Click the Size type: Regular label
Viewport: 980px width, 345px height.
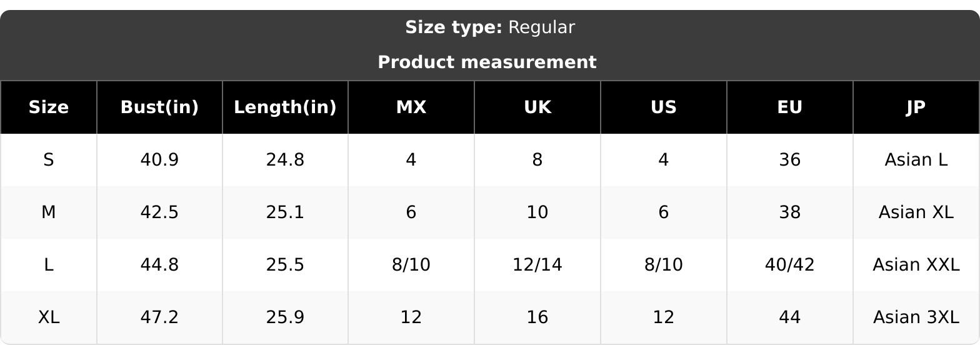[490, 27]
